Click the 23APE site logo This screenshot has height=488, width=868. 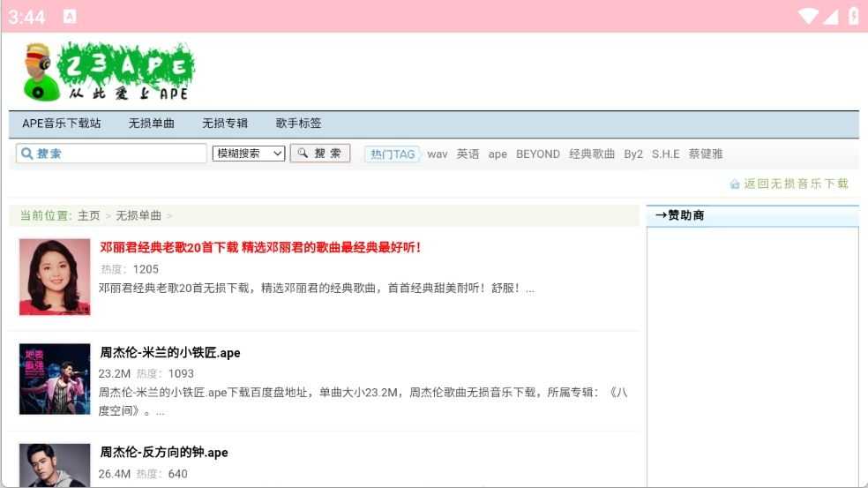click(108, 71)
